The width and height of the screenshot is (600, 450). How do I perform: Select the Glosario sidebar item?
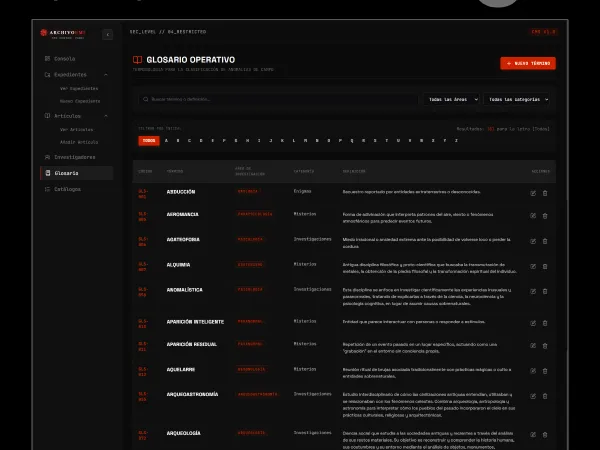[x=77, y=173]
